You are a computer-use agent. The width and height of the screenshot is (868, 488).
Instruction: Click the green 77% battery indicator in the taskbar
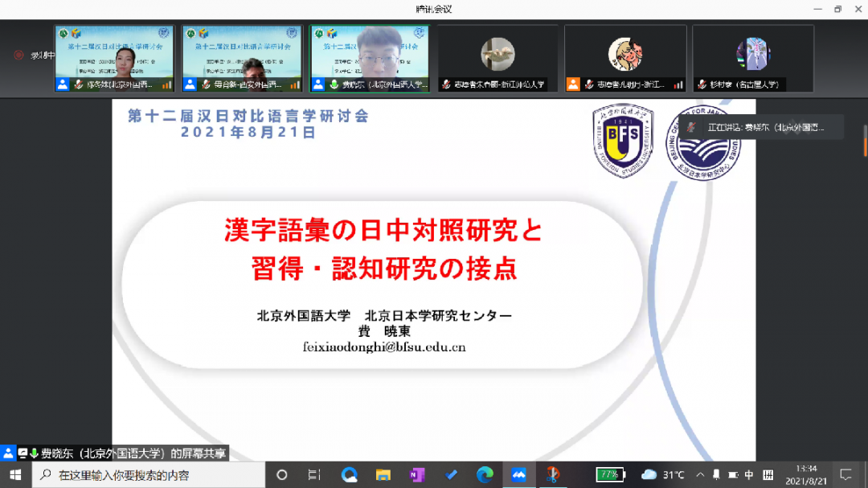tap(611, 474)
